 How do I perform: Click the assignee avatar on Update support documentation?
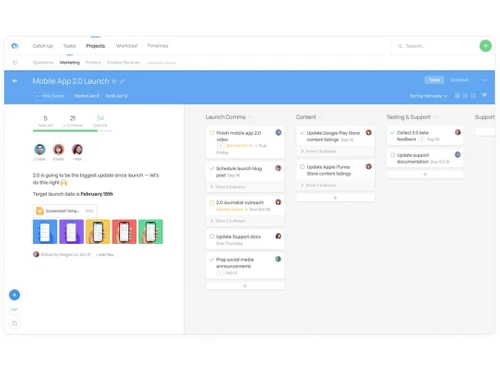coord(458,155)
